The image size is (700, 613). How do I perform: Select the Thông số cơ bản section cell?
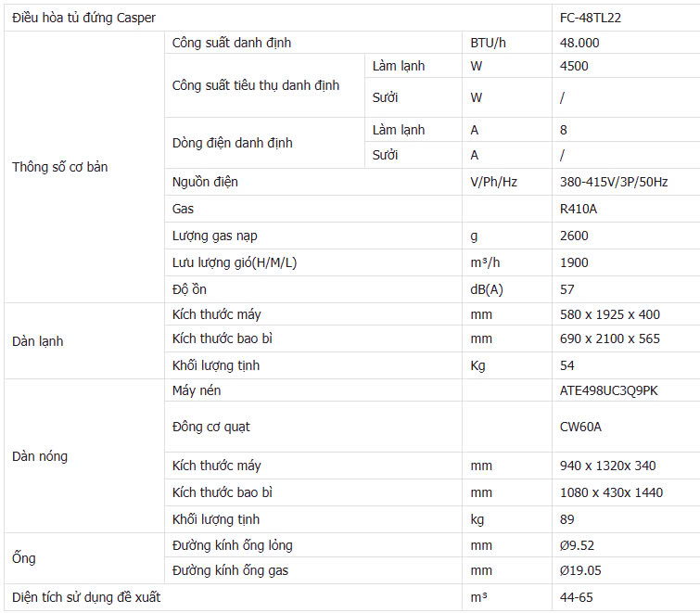[84, 167]
